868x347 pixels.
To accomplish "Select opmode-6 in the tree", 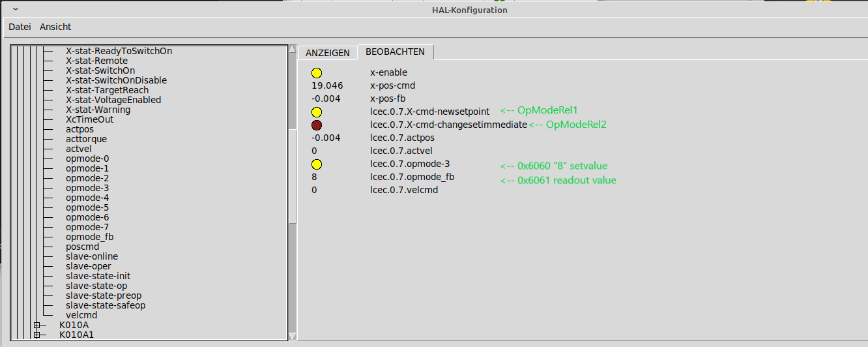I will 87,217.
